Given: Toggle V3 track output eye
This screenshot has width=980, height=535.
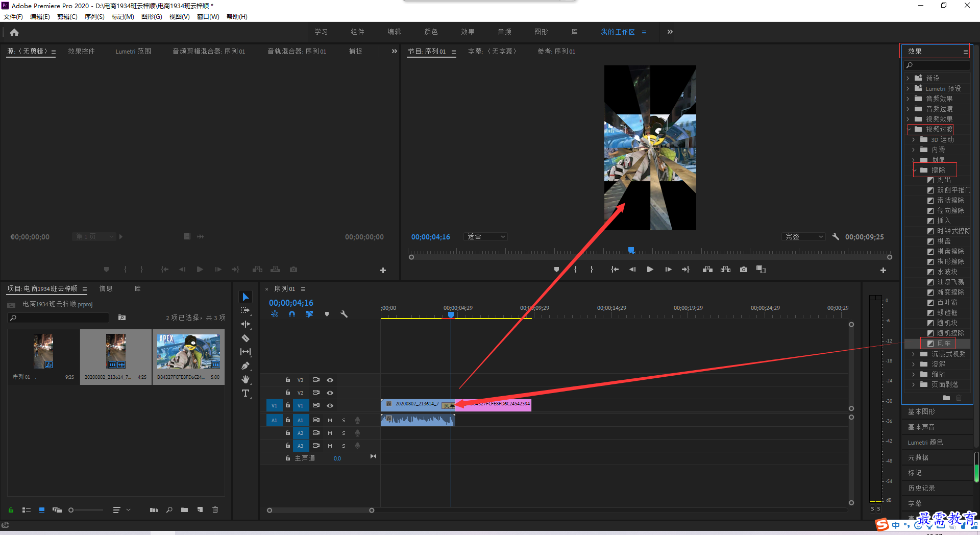Looking at the screenshot, I should pos(330,380).
